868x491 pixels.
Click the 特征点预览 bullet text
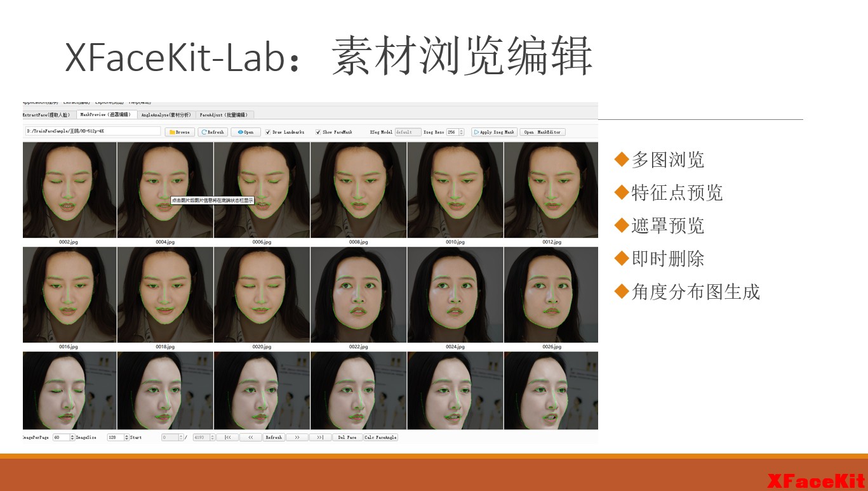point(677,193)
